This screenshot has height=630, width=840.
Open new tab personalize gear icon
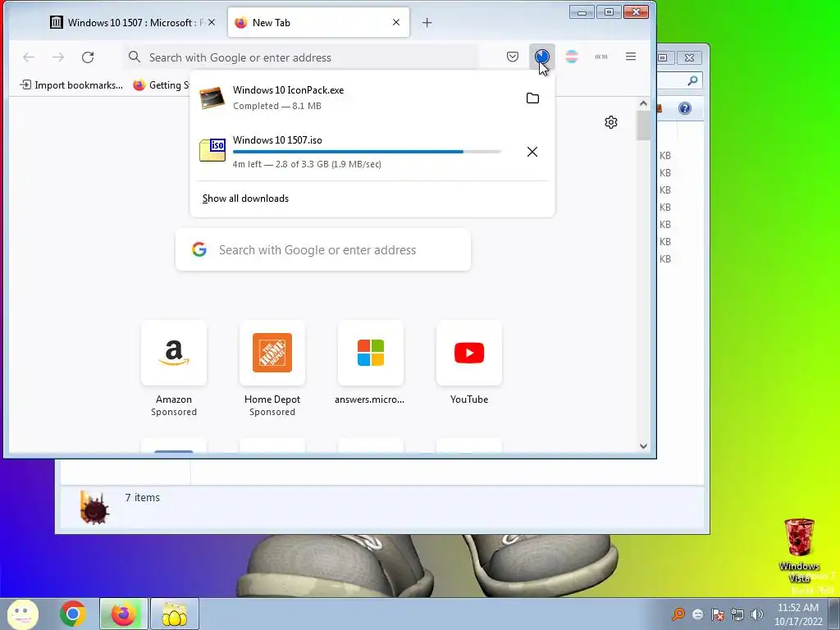tap(610, 122)
